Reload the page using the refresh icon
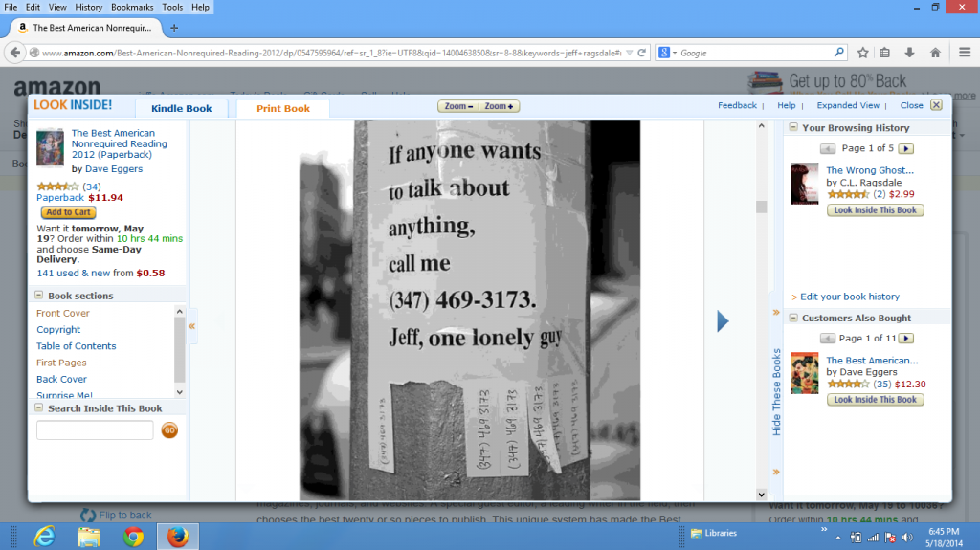Screen dimensions: 980x550 pos(641,53)
